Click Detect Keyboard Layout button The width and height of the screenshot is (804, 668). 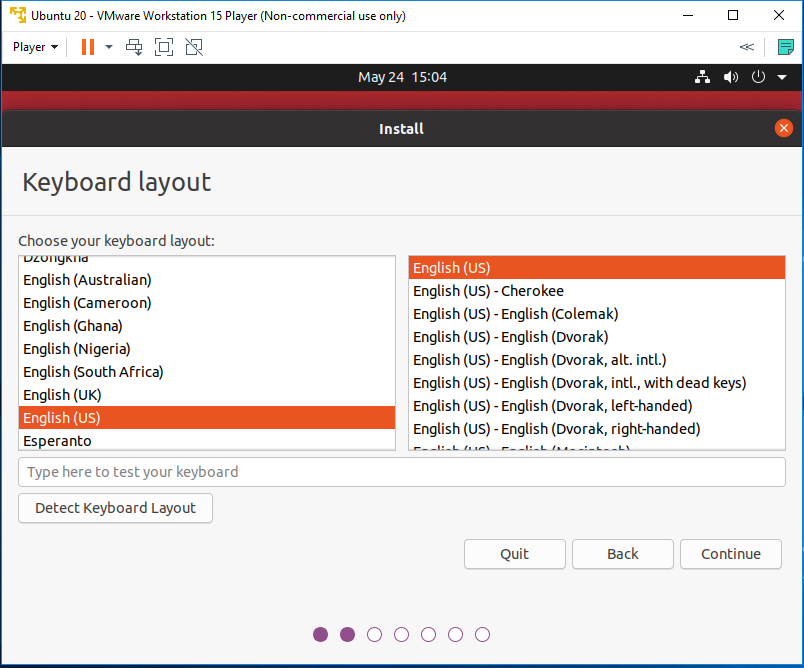click(115, 508)
